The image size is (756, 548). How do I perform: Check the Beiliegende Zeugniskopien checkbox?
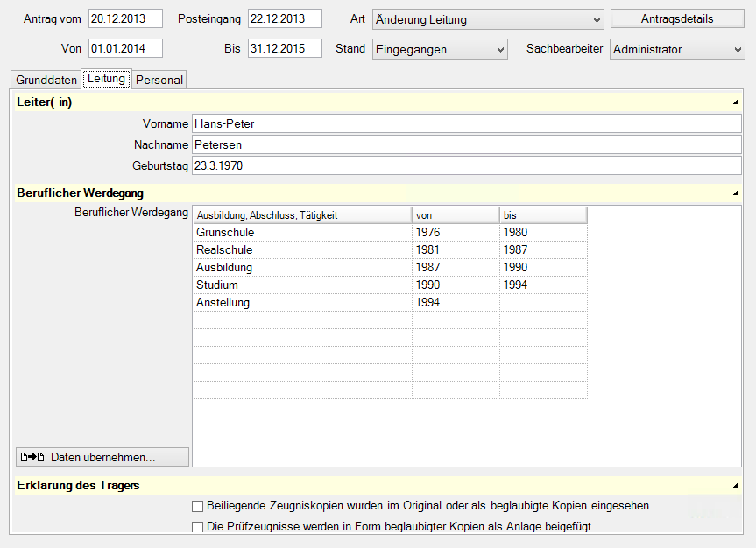(197, 506)
